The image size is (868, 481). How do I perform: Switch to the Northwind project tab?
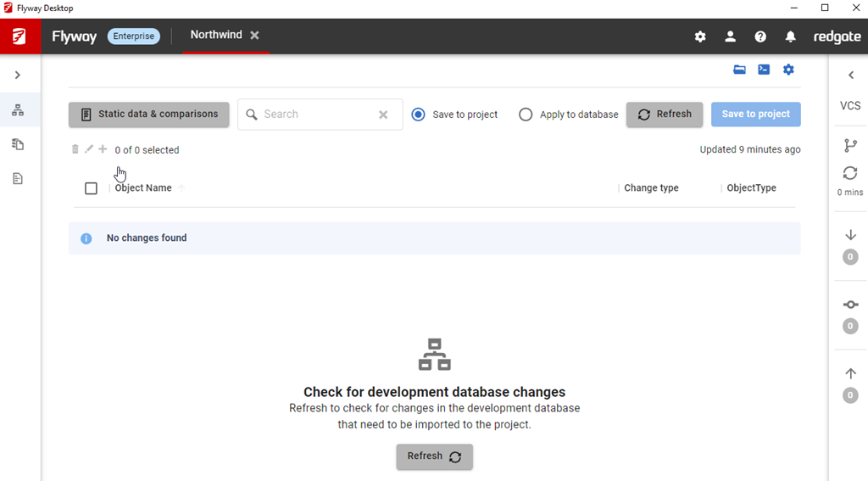coord(215,35)
